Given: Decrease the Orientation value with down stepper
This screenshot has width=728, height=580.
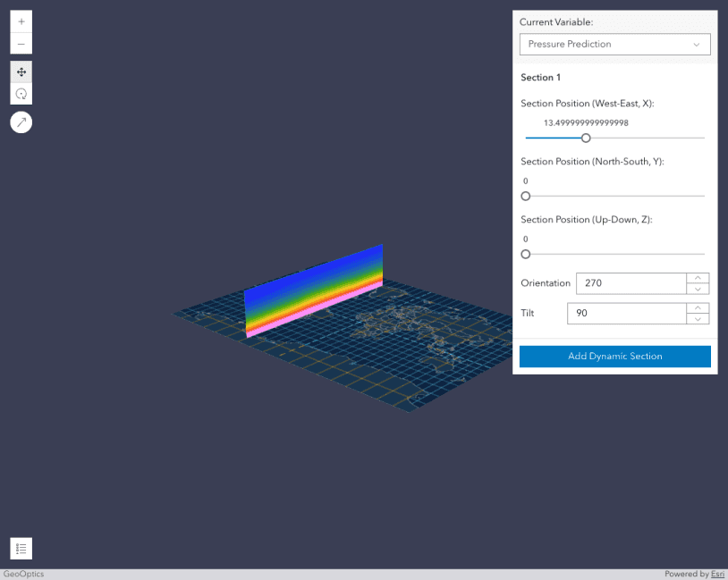Looking at the screenshot, I should tap(698, 288).
